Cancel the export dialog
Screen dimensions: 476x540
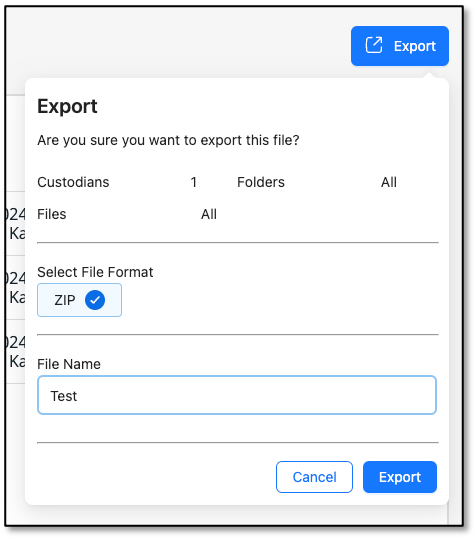314,477
